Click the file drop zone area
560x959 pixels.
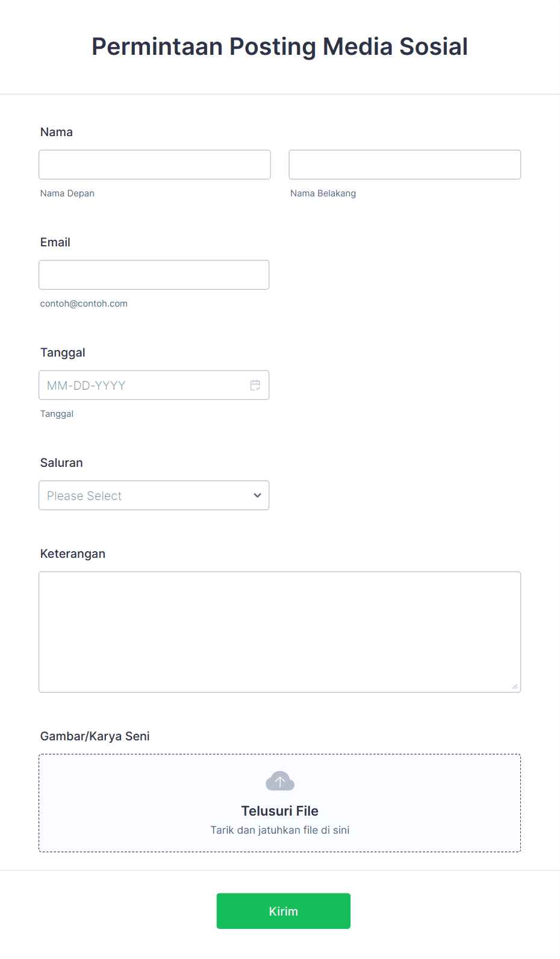pyautogui.click(x=280, y=803)
